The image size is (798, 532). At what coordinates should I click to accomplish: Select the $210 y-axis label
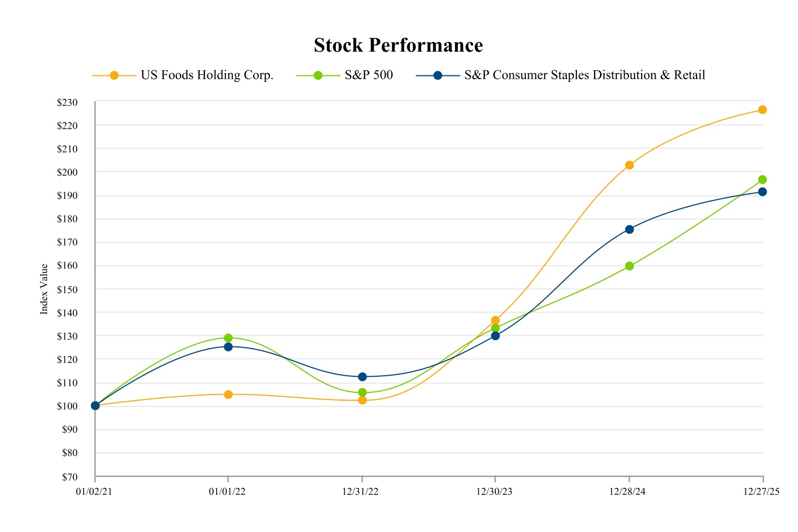click(x=66, y=149)
